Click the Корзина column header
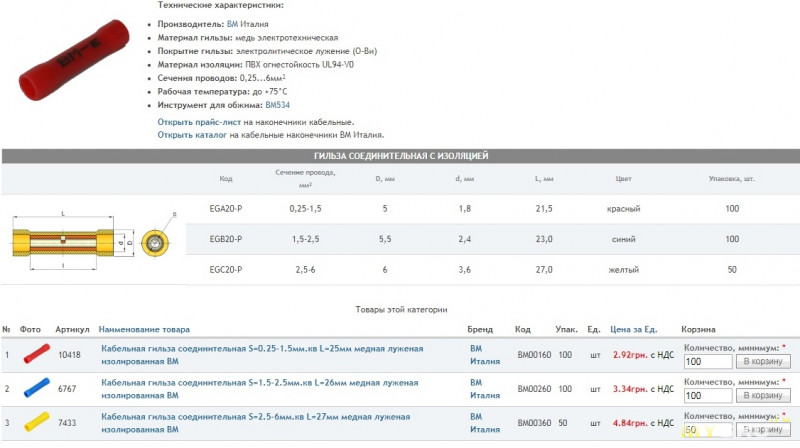800x448 pixels. [x=698, y=330]
